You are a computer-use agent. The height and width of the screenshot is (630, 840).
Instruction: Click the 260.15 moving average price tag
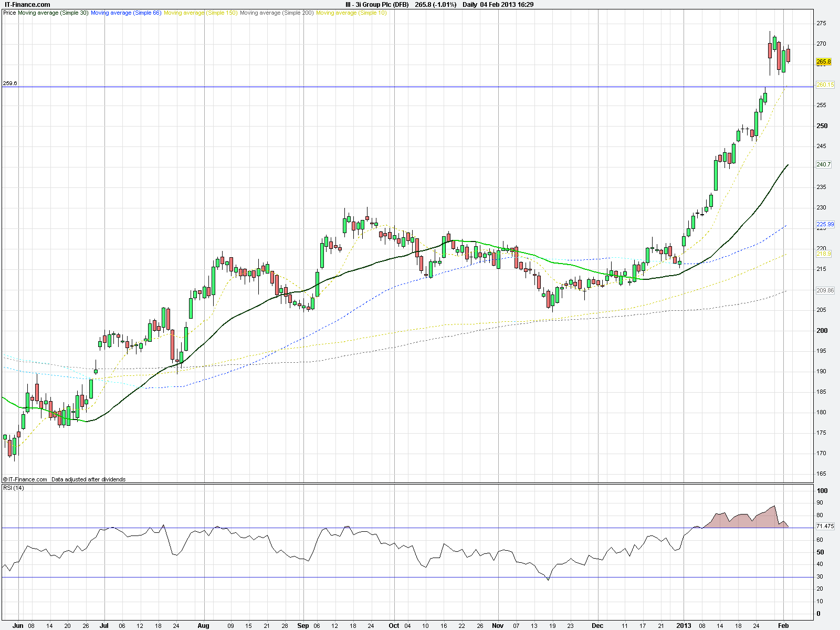[x=825, y=85]
